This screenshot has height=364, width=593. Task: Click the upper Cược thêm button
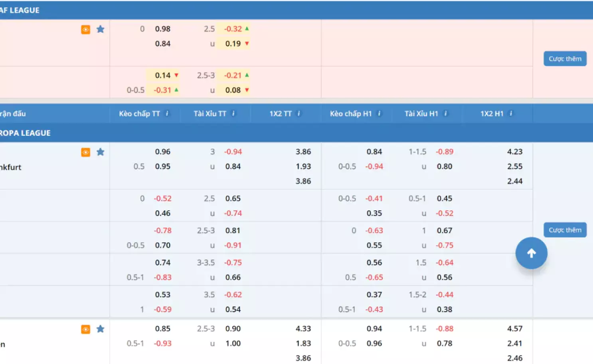click(x=565, y=58)
